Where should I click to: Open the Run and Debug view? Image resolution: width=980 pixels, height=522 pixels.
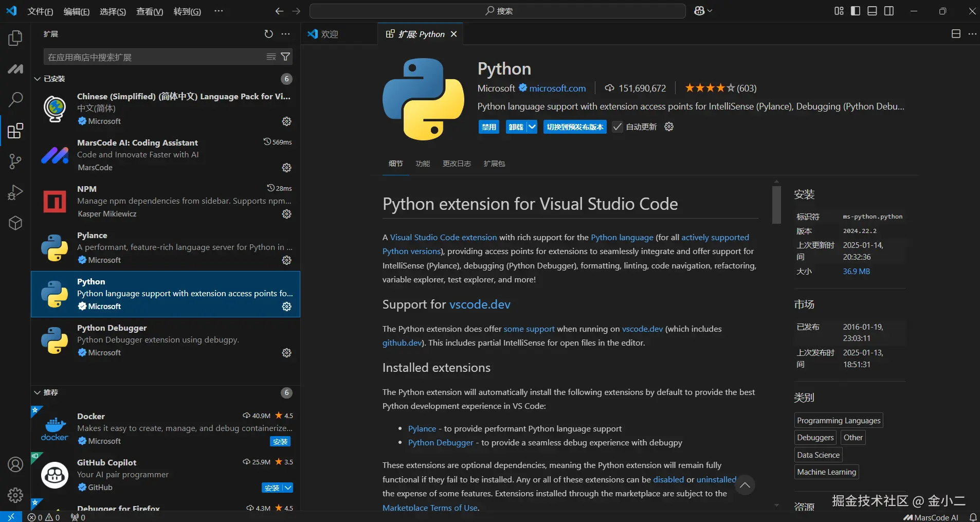[15, 192]
